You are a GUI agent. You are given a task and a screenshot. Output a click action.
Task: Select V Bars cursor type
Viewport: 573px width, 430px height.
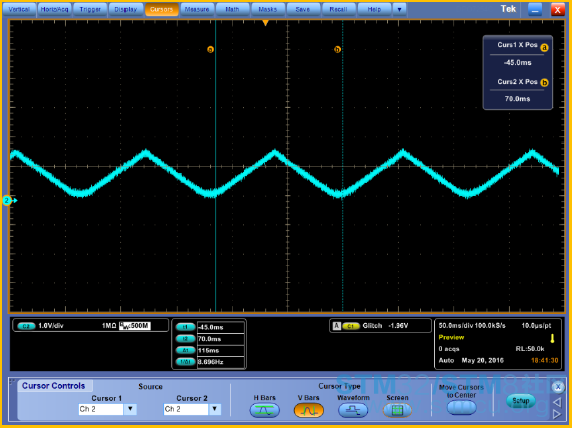(x=309, y=410)
